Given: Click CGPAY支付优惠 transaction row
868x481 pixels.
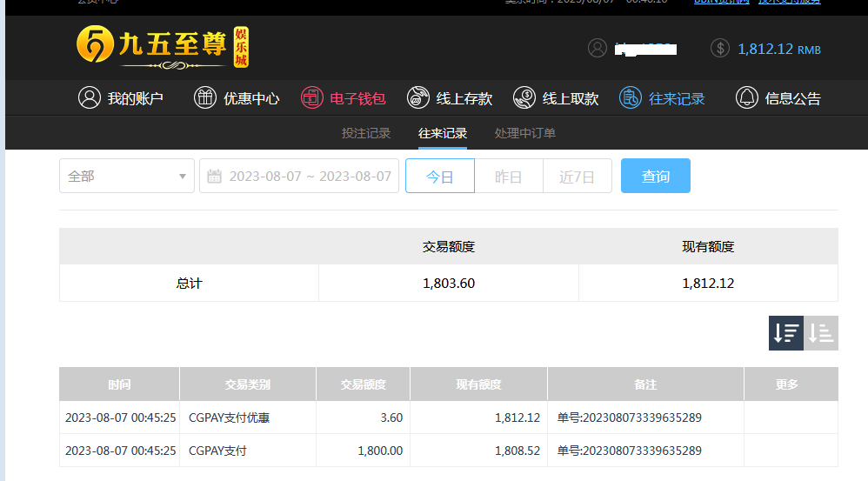Looking at the screenshot, I should (449, 418).
